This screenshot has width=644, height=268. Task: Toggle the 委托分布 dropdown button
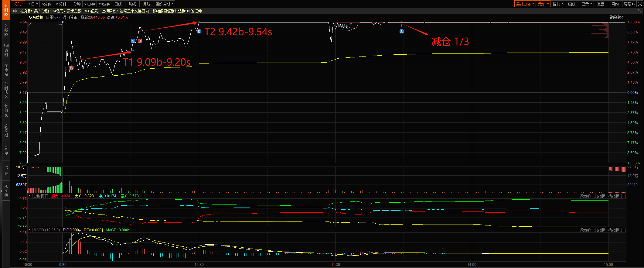(x=525, y=4)
